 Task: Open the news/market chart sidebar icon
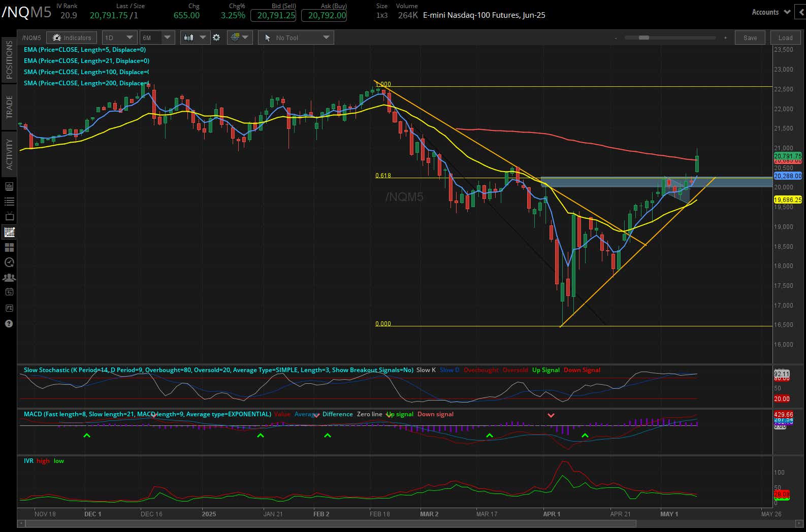click(x=9, y=186)
